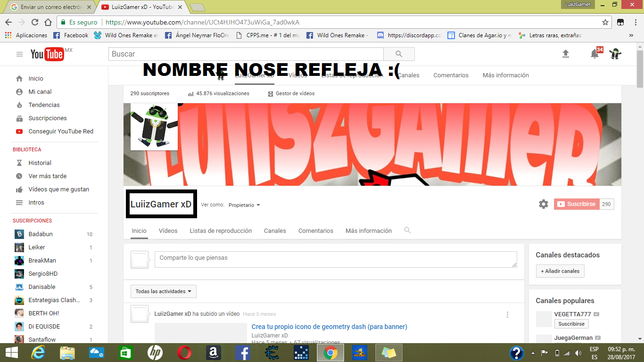
Task: Open Historial in the sidebar
Action: click(x=40, y=163)
